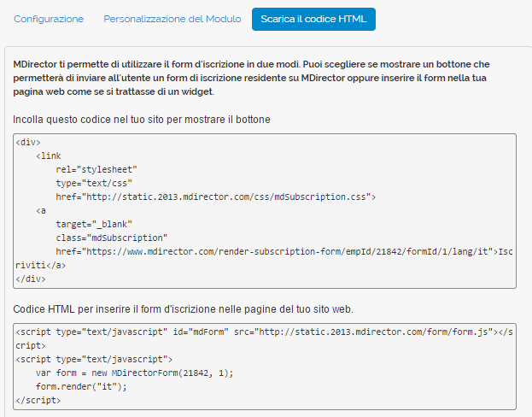Click the closing </div> line

click(31, 279)
